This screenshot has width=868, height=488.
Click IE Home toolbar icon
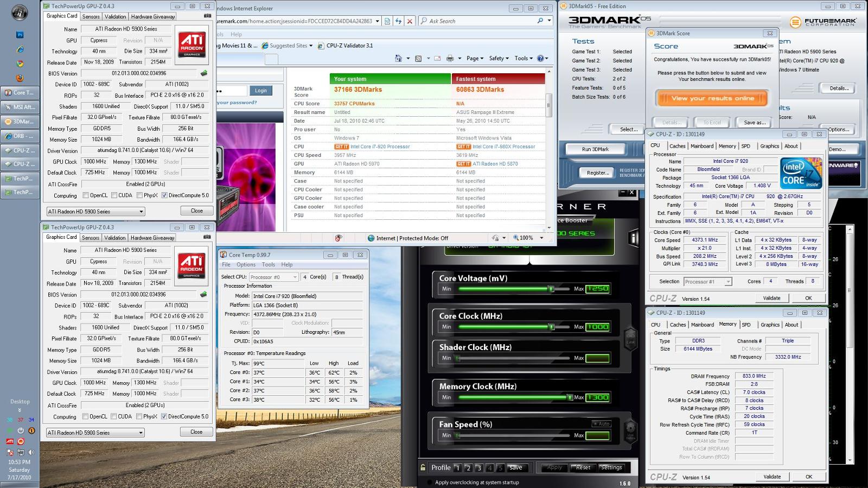point(398,58)
